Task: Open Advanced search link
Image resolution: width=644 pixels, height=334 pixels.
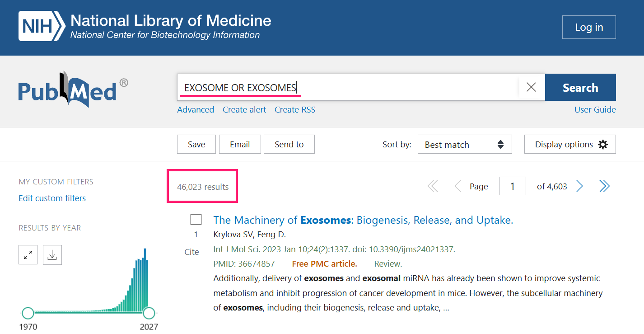Action: [x=196, y=110]
